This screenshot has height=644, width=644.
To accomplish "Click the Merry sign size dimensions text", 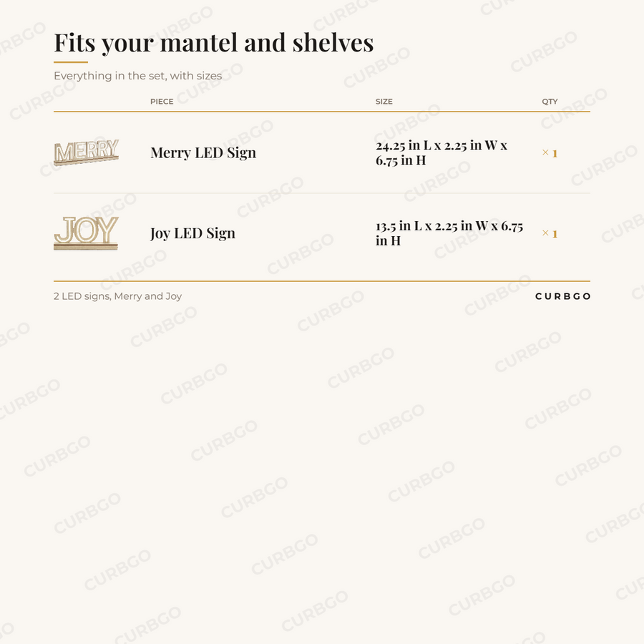I will 441,152.
